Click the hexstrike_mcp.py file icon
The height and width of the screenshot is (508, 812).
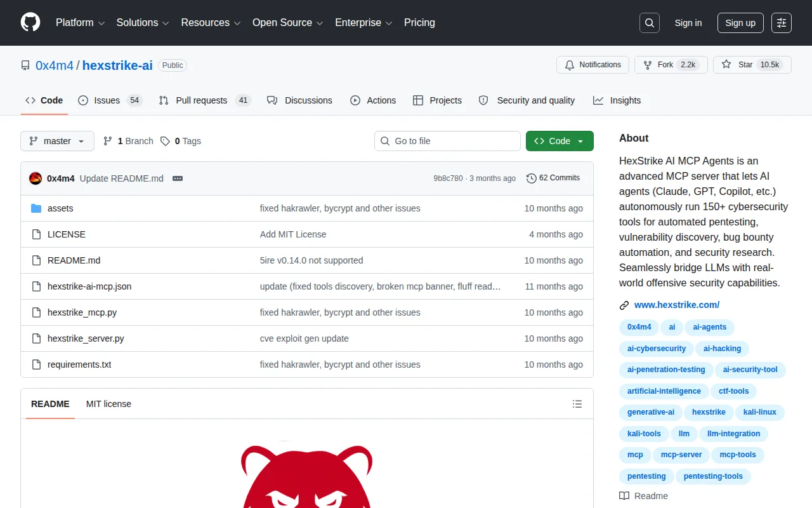(x=36, y=312)
